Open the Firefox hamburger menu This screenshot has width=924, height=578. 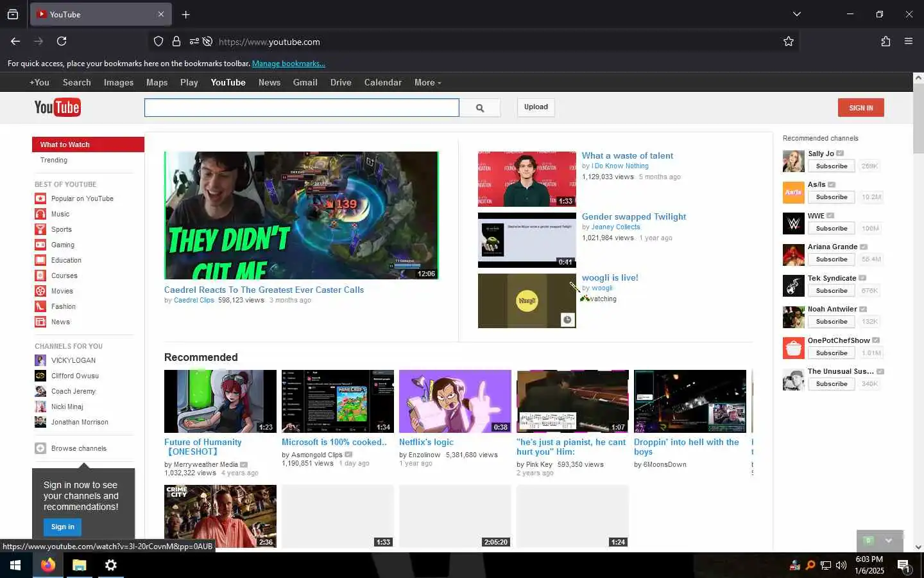909,41
